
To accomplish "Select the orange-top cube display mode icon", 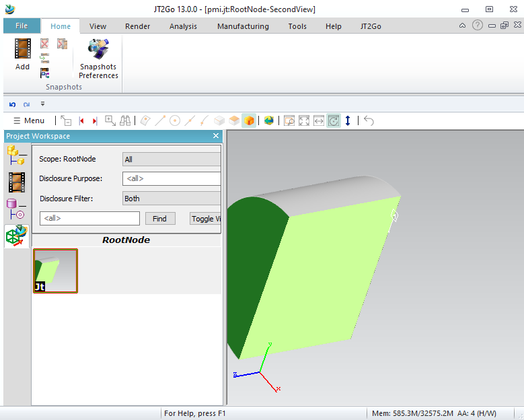I will coord(234,120).
